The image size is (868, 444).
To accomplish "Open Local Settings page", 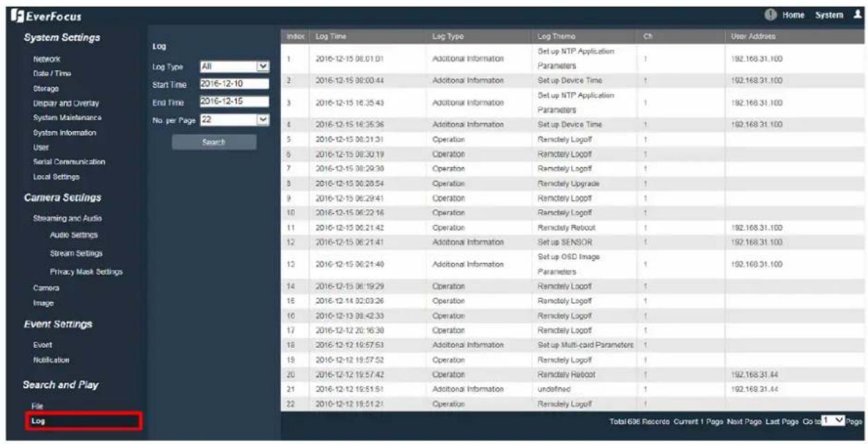I will (x=56, y=176).
